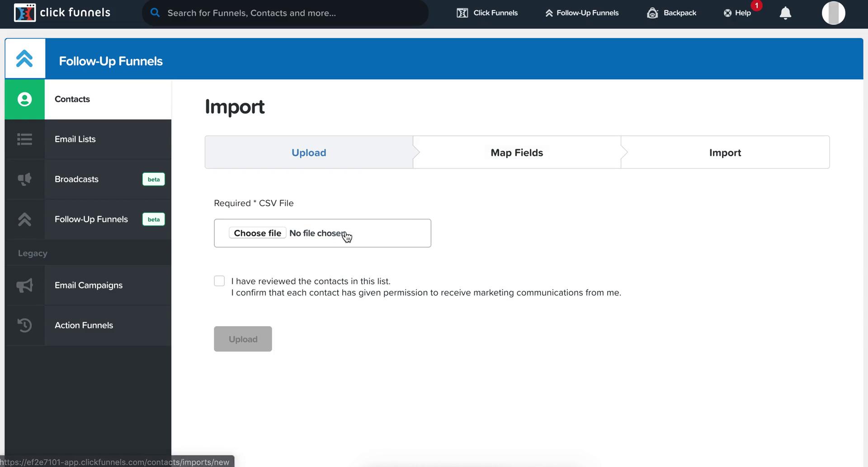
Task: Click the beta badge beside Follow-Up Funnels
Action: [x=153, y=219]
